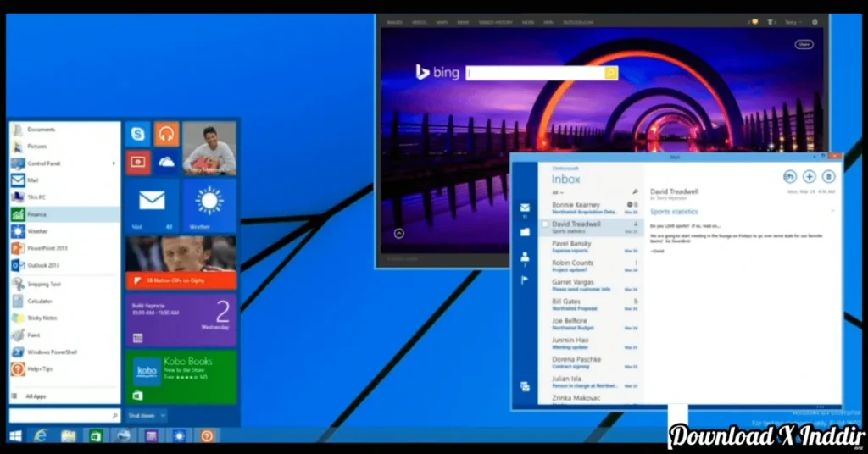This screenshot has width=868, height=454.
Task: Tick the checkbox beside David Treadwell
Action: pyautogui.click(x=545, y=224)
